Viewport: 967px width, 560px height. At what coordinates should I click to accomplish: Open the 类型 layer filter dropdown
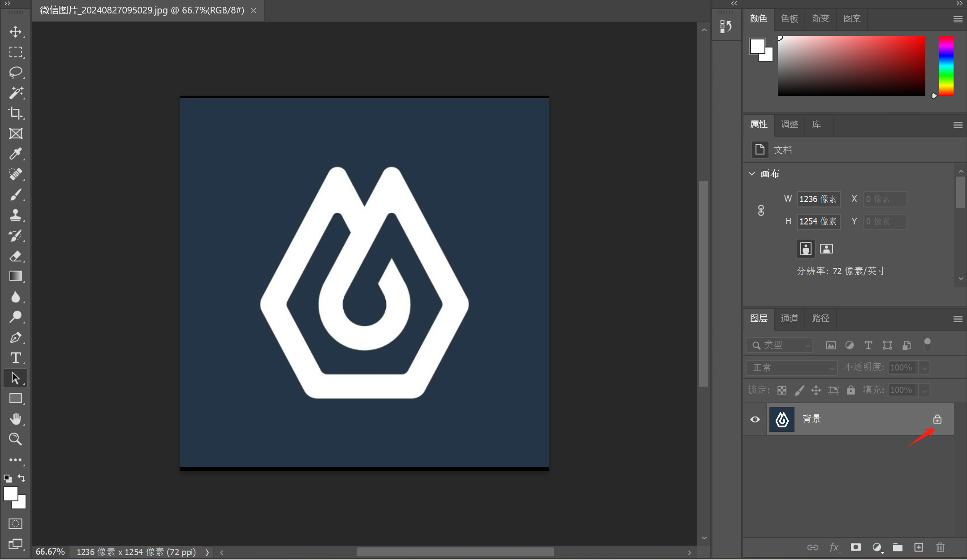pos(780,345)
